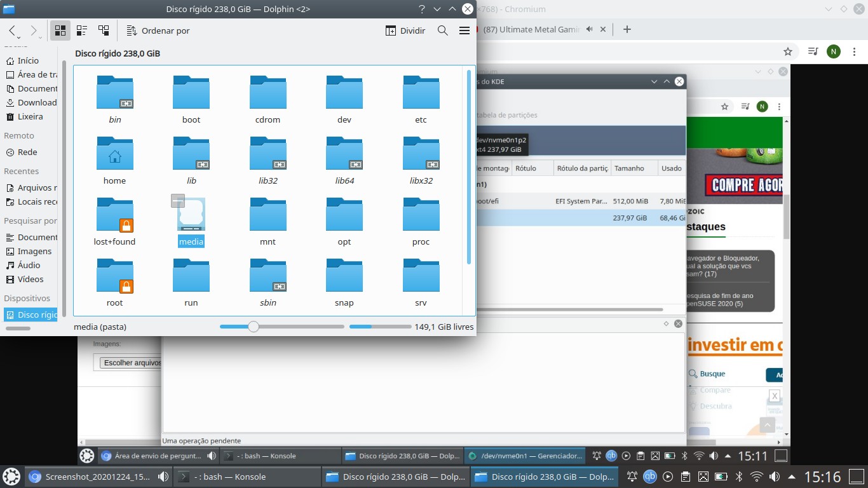Open Download in the Places panel

pos(30,102)
